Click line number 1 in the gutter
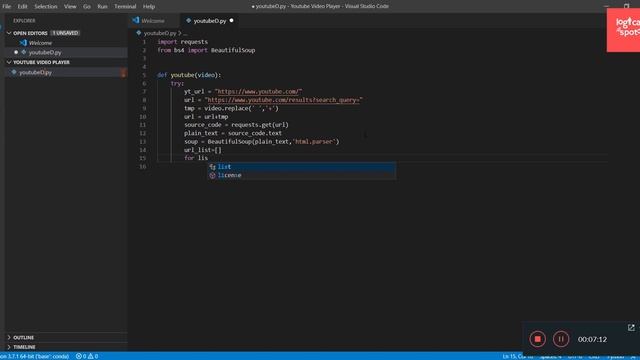This screenshot has height=360, width=640. (x=144, y=42)
